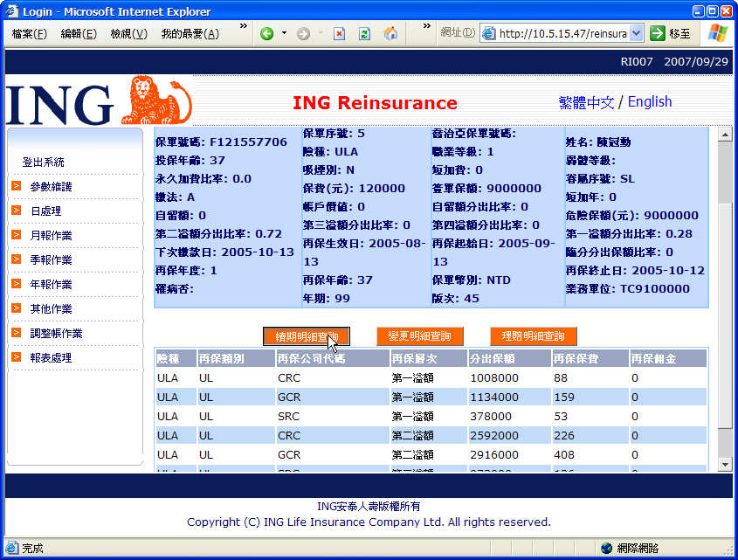Switch language to English
The height and width of the screenshot is (560, 738).
click(x=650, y=101)
